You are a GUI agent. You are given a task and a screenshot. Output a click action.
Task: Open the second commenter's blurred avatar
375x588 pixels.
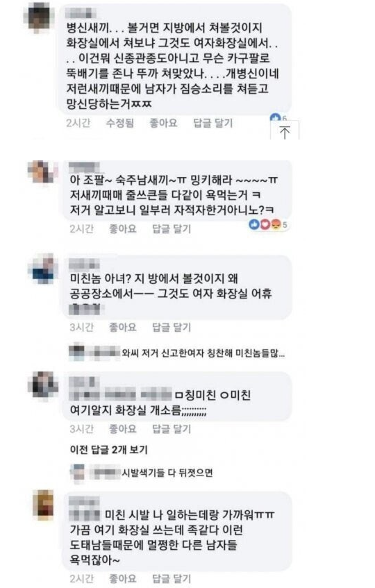pyautogui.click(x=43, y=171)
